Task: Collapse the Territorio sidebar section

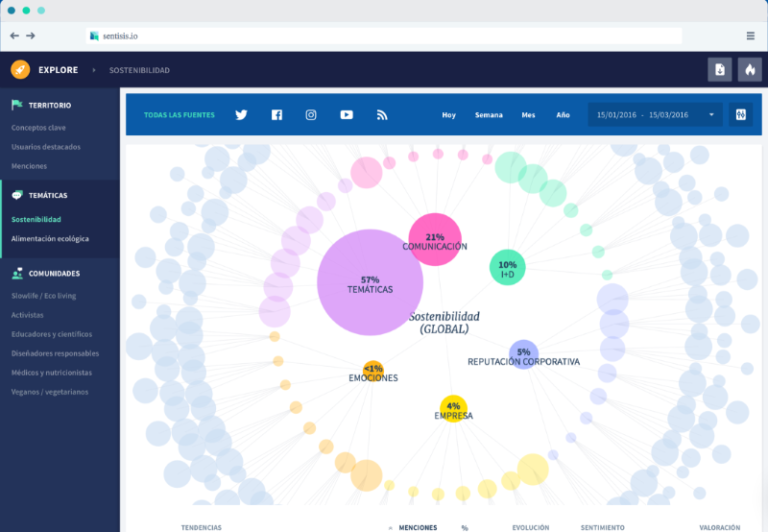Action: pyautogui.click(x=49, y=105)
